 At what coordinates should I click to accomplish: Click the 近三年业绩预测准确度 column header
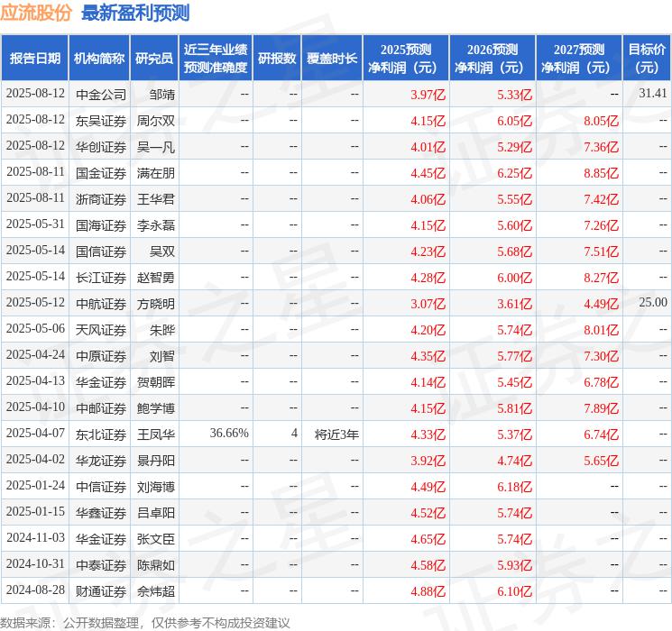(216, 59)
